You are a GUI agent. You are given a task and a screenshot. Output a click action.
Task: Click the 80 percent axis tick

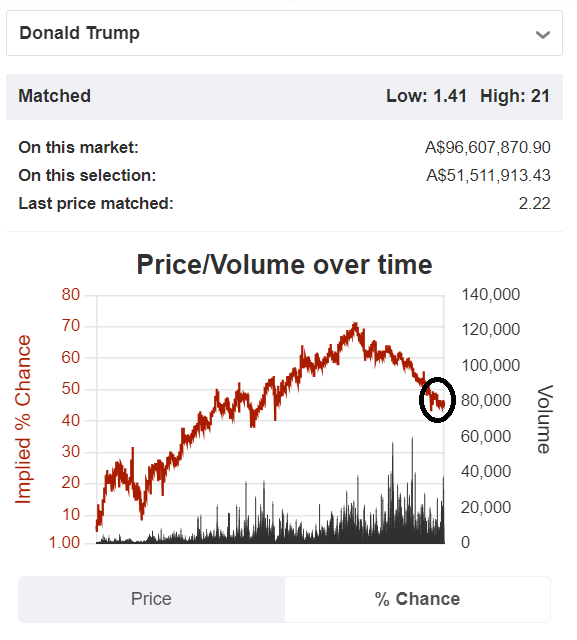[71, 294]
